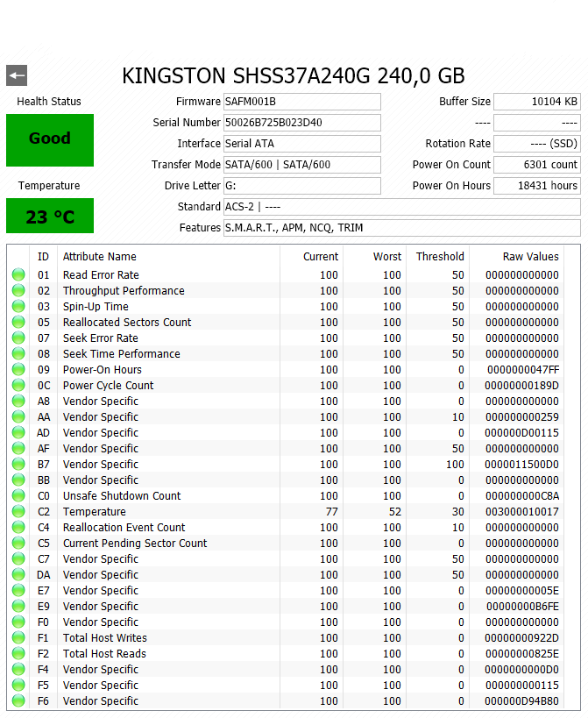Screen dimensions: 588x718
Task: Click raw value 00000000189D
Action: coord(521,386)
